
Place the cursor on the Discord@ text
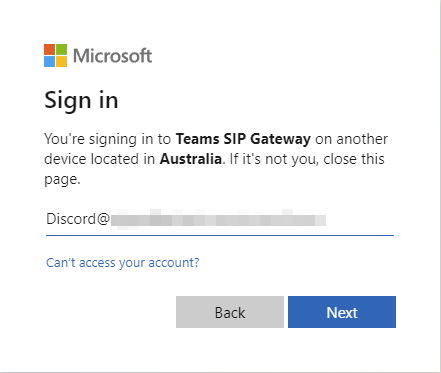pyautogui.click(x=78, y=219)
